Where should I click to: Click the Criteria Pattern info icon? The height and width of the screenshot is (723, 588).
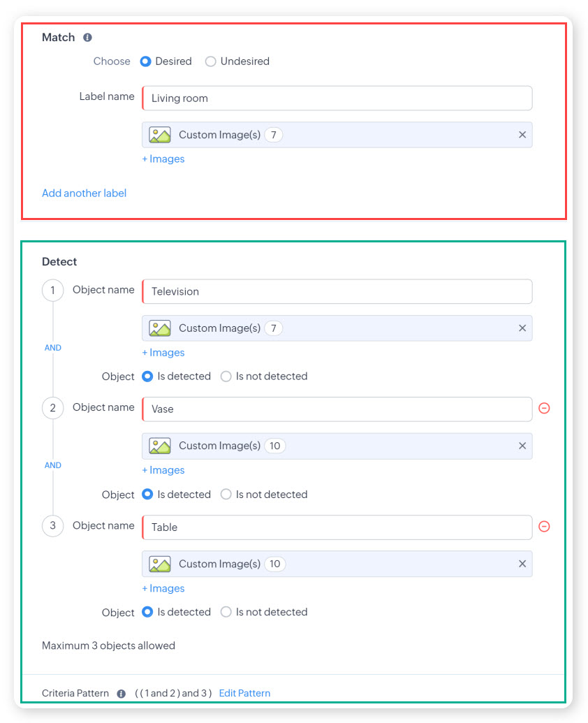(122, 694)
